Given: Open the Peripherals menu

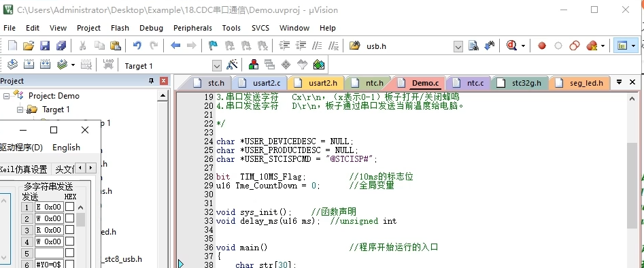Looking at the screenshot, I should (192, 28).
